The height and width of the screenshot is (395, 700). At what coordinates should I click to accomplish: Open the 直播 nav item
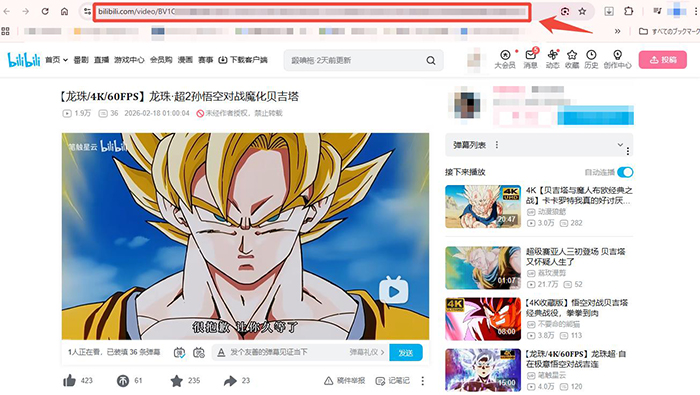point(101,60)
